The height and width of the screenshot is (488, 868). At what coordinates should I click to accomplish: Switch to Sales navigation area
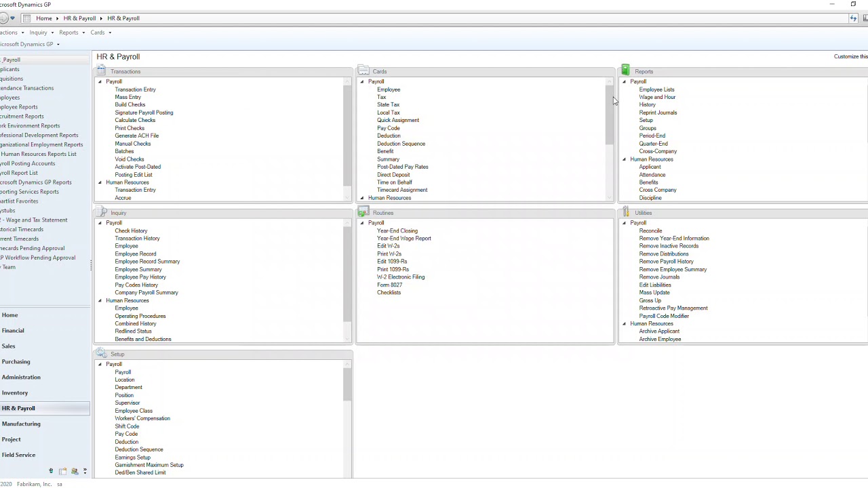tap(8, 346)
